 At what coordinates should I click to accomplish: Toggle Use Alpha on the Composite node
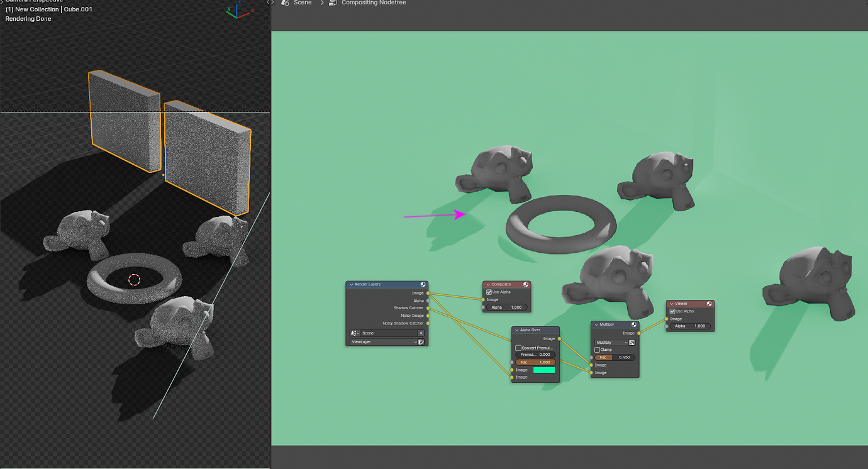click(x=489, y=292)
